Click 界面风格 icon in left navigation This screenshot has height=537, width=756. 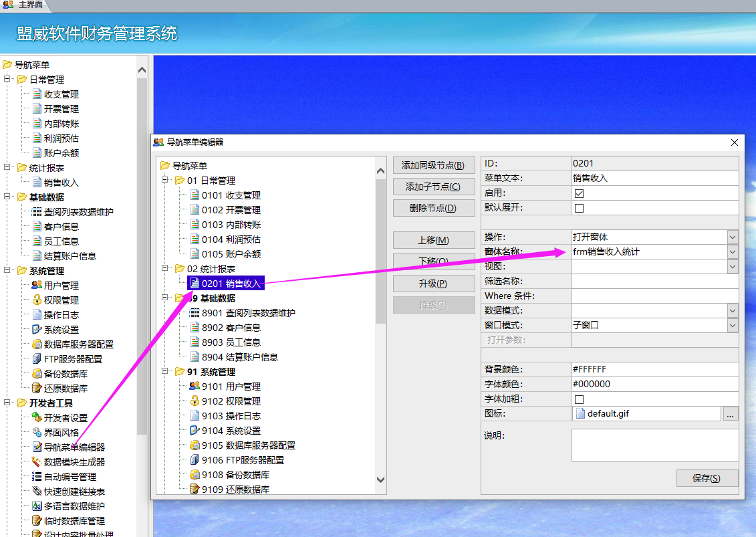coord(37,432)
